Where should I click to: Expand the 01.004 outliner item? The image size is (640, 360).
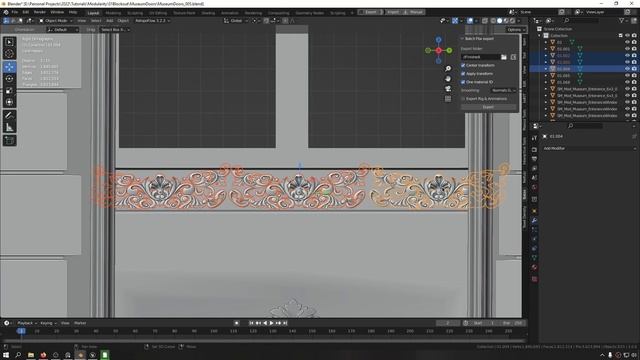point(546,69)
